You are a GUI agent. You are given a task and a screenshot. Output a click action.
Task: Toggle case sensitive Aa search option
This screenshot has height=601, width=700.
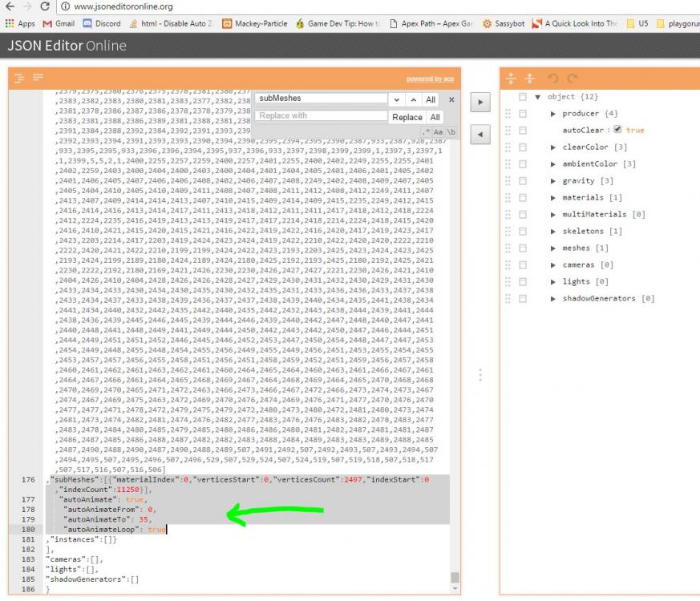tap(438, 131)
